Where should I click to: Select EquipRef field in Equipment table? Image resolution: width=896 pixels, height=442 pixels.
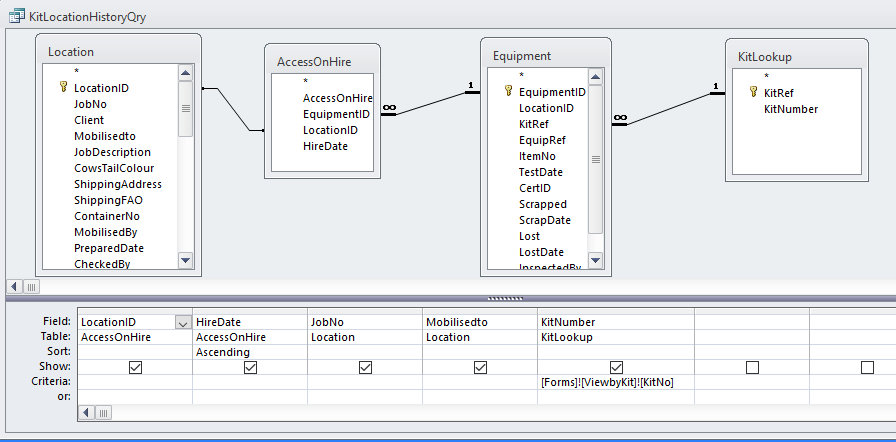542,140
